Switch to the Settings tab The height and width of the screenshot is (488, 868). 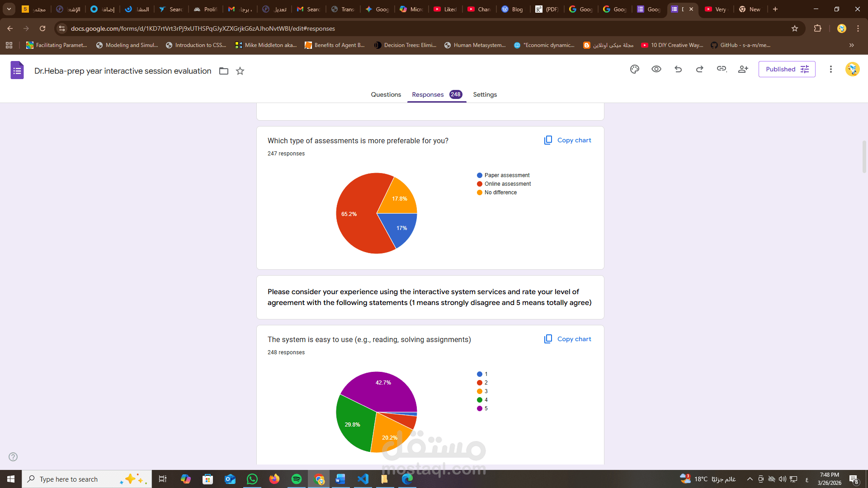485,94
